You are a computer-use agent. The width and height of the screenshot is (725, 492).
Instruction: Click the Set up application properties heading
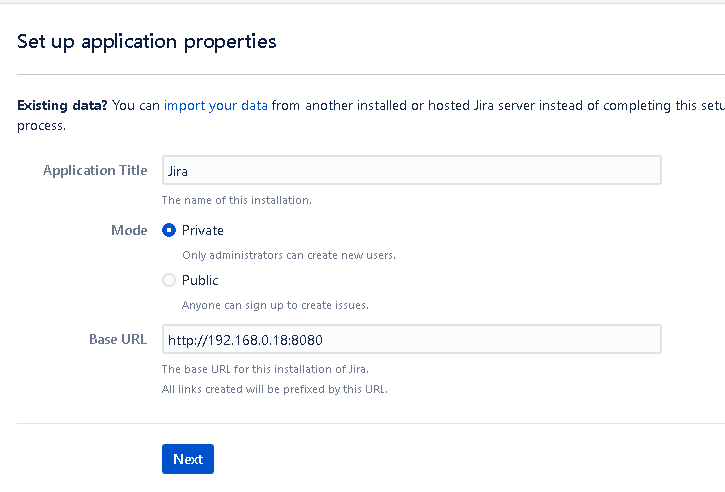coord(147,42)
